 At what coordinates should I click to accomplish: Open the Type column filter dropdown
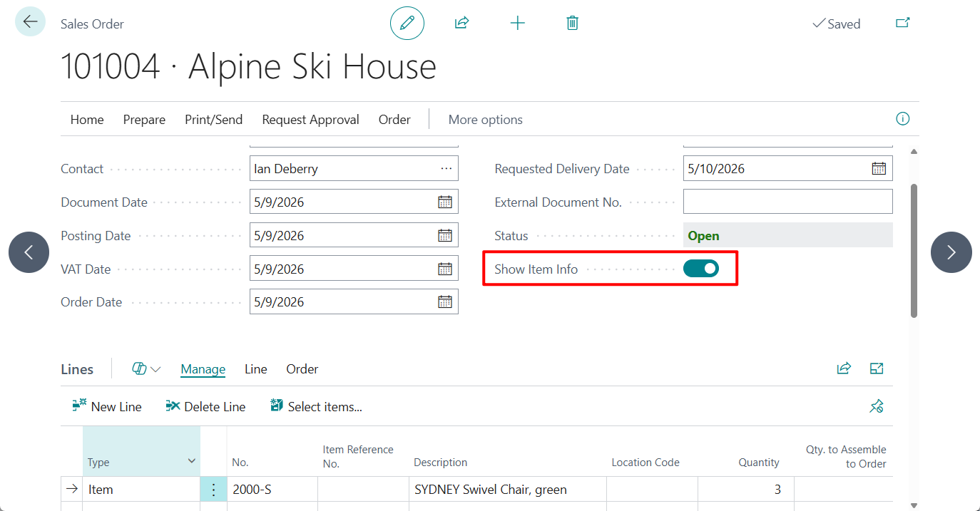(x=191, y=461)
